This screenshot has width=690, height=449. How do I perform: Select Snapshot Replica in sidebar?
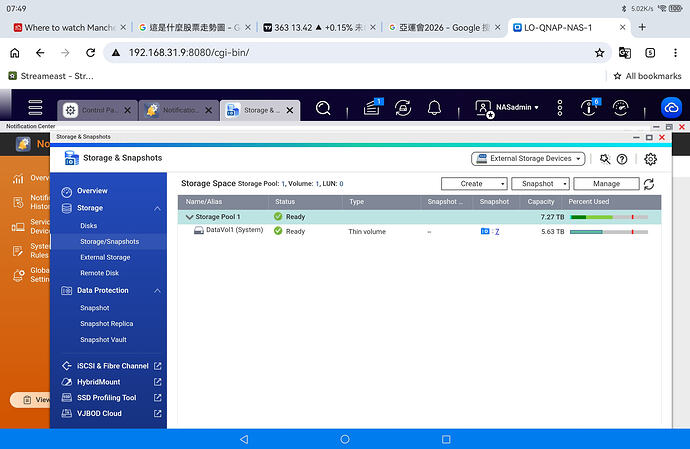point(106,324)
